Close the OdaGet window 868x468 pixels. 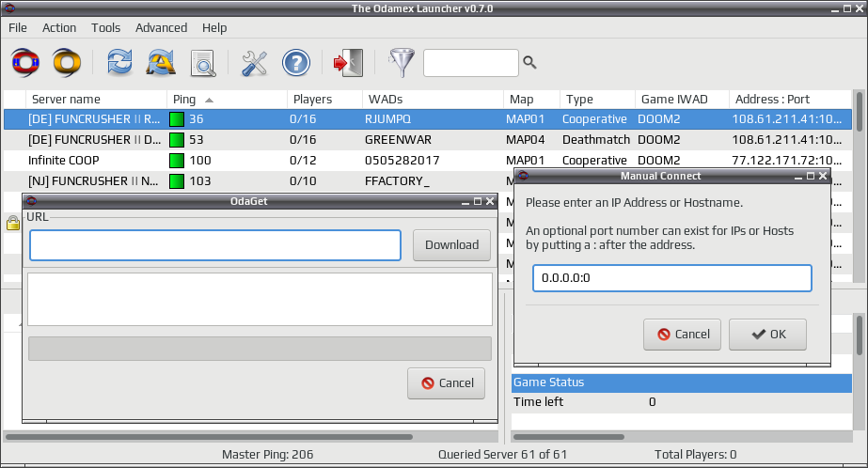coord(490,201)
